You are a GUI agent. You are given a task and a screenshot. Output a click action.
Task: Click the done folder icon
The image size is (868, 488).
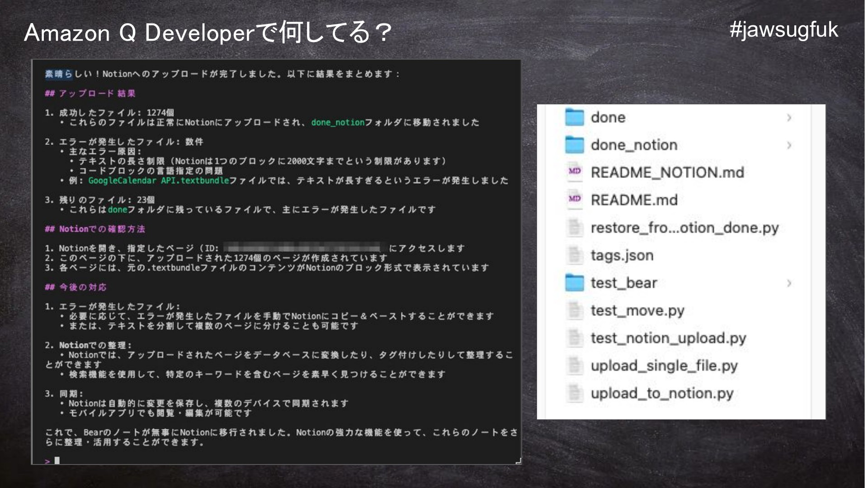point(574,117)
